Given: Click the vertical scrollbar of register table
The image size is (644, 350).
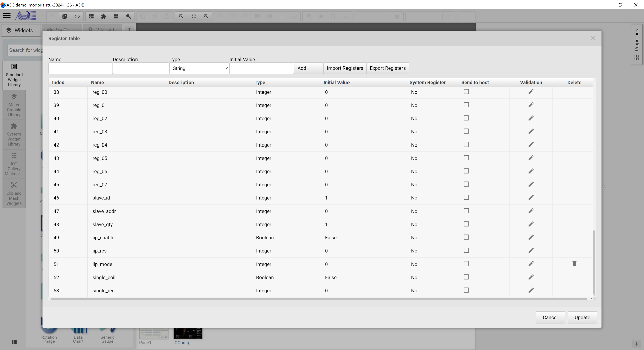Looking at the screenshot, I should pyautogui.click(x=594, y=261).
